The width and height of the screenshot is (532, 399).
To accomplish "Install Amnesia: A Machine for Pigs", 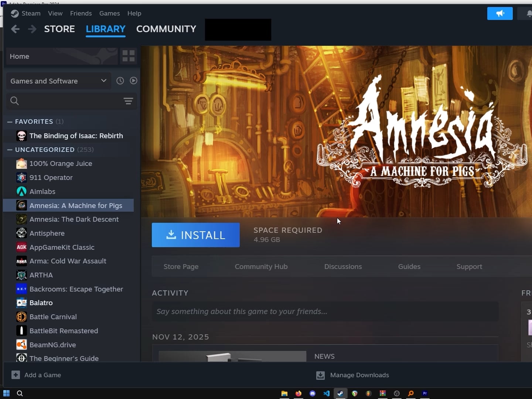I will click(x=195, y=235).
